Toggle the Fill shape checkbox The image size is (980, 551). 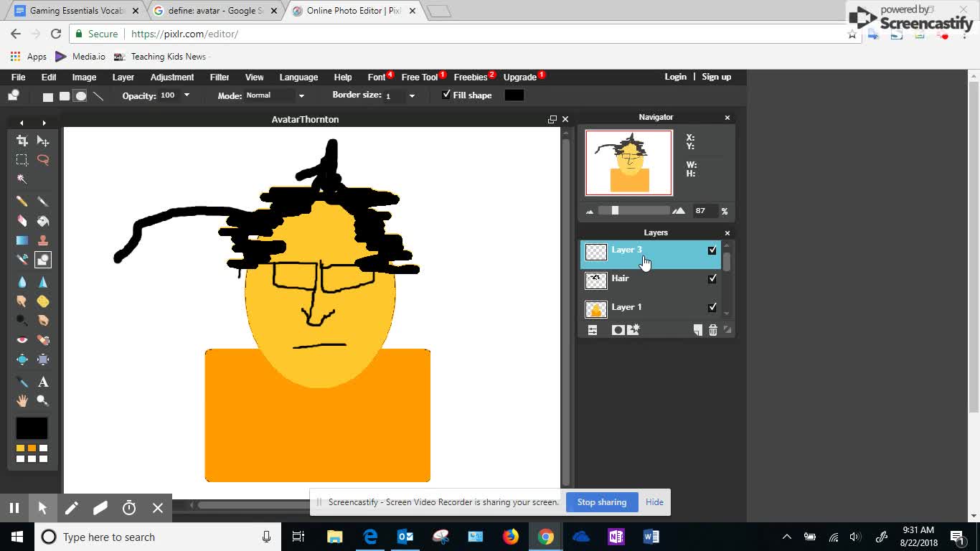(x=446, y=95)
